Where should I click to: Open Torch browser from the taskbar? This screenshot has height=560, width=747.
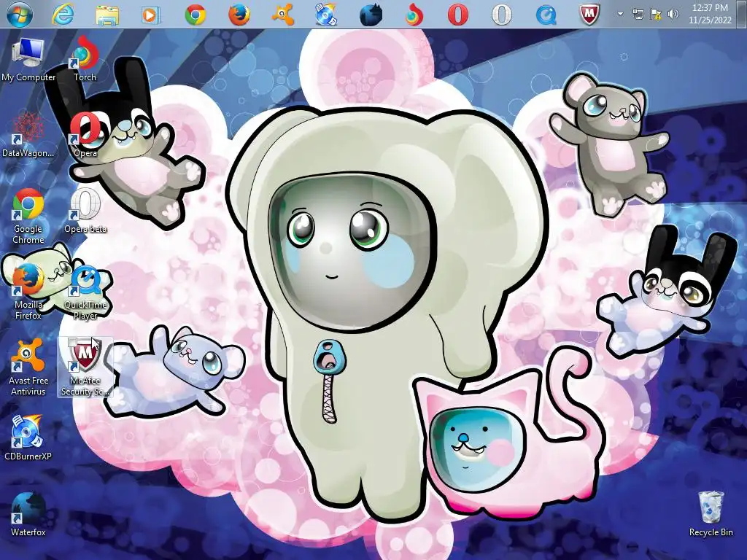[414, 15]
